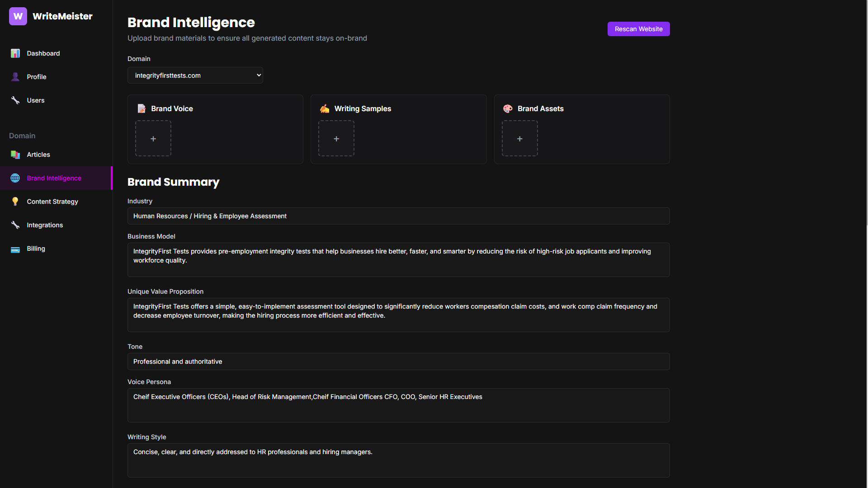Viewport: 868px width, 488px height.
Task: Click the Billing card icon
Action: click(x=15, y=249)
